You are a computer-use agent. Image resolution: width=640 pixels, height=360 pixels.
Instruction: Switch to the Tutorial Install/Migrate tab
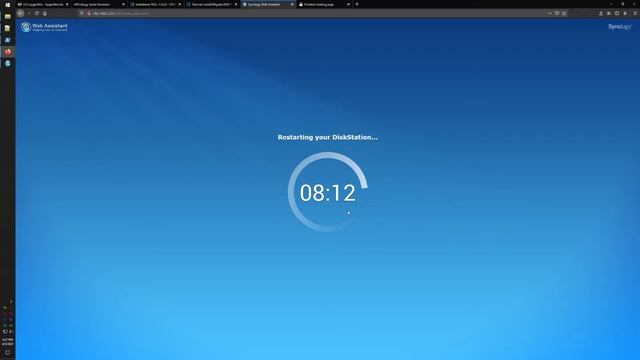(211, 4)
